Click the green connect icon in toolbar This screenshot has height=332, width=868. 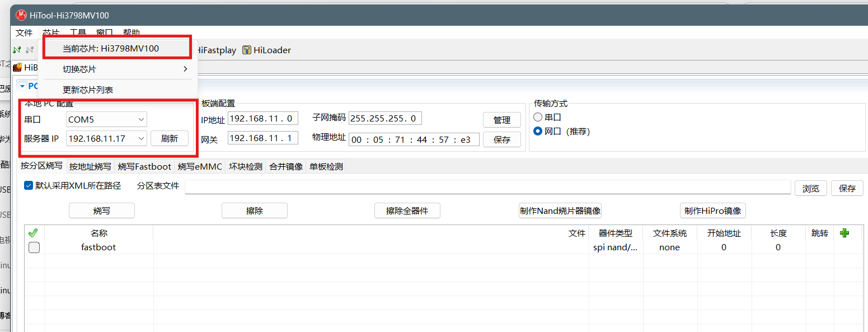tap(17, 50)
